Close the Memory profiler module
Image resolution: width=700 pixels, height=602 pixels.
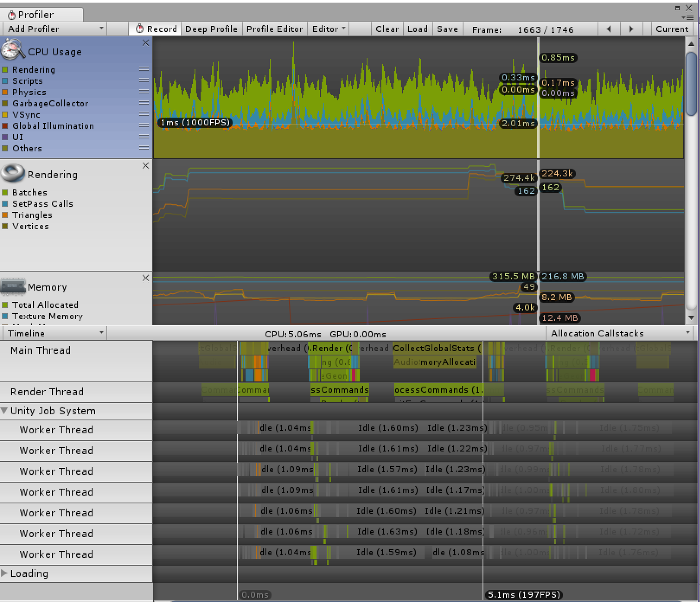[146, 278]
